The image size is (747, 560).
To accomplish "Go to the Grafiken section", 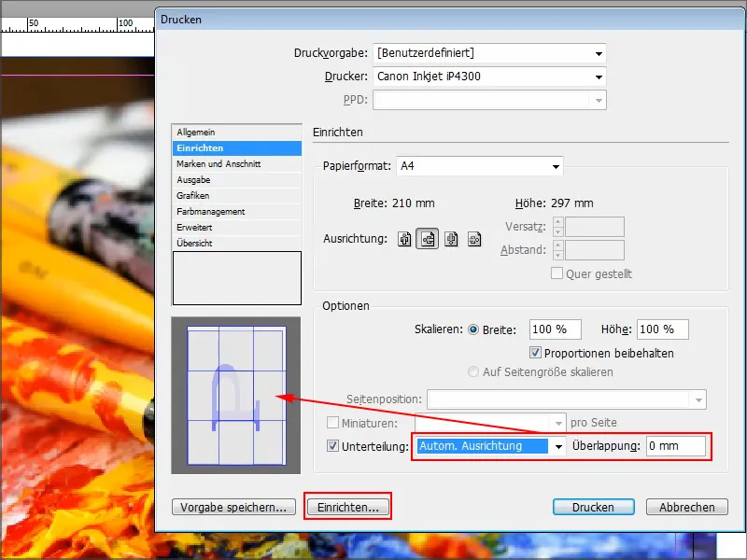I will point(237,196).
